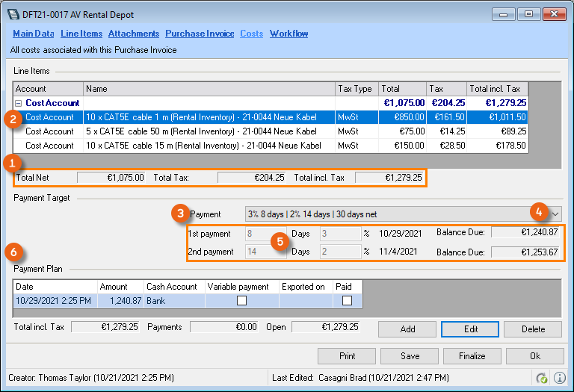Open the Workflow tab
This screenshot has height=392, width=574.
click(x=288, y=34)
